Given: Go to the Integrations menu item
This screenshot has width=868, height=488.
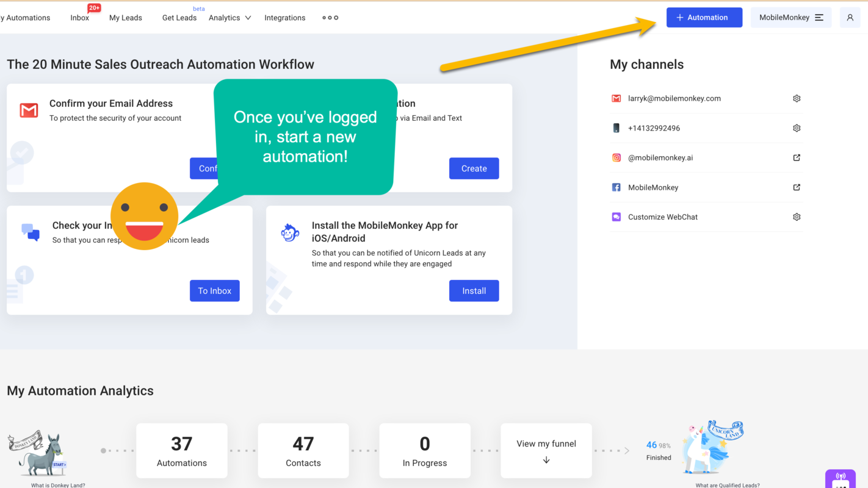Looking at the screenshot, I should point(284,18).
